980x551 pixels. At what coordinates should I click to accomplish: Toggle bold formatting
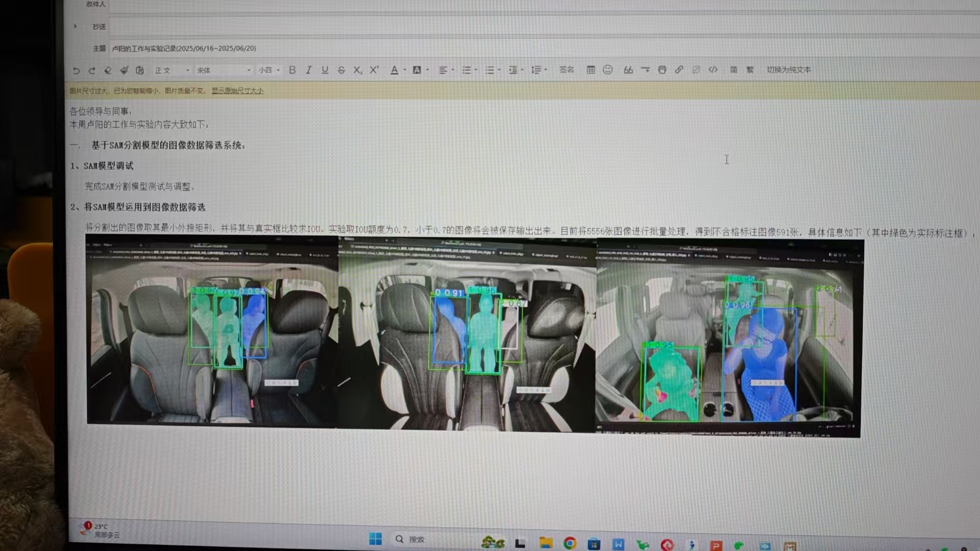click(x=292, y=70)
